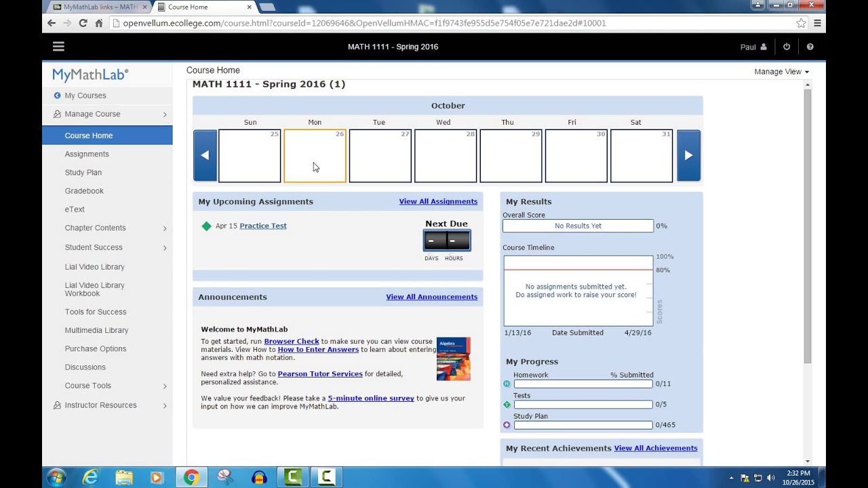Open Internet Explorer from the taskbar
The height and width of the screenshot is (488, 868).
90,477
